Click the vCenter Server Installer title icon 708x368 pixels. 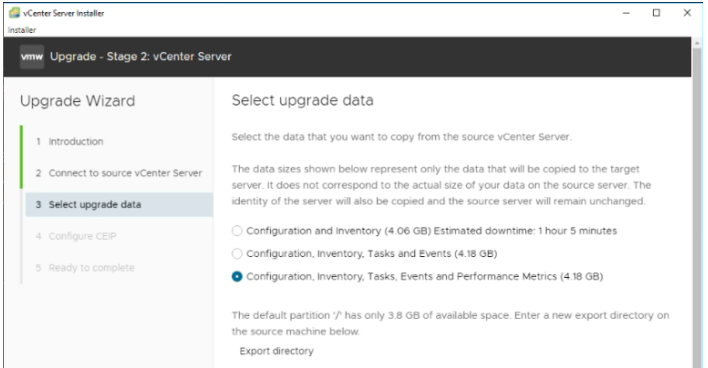pyautogui.click(x=14, y=13)
